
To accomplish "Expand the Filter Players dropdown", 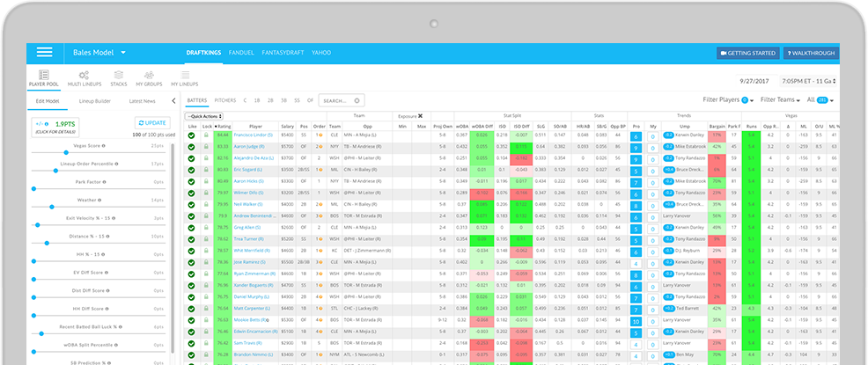I will (x=728, y=100).
